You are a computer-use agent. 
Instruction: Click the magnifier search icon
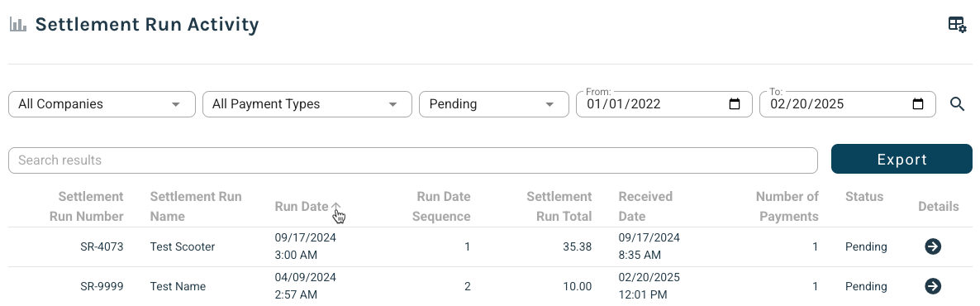pyautogui.click(x=957, y=104)
